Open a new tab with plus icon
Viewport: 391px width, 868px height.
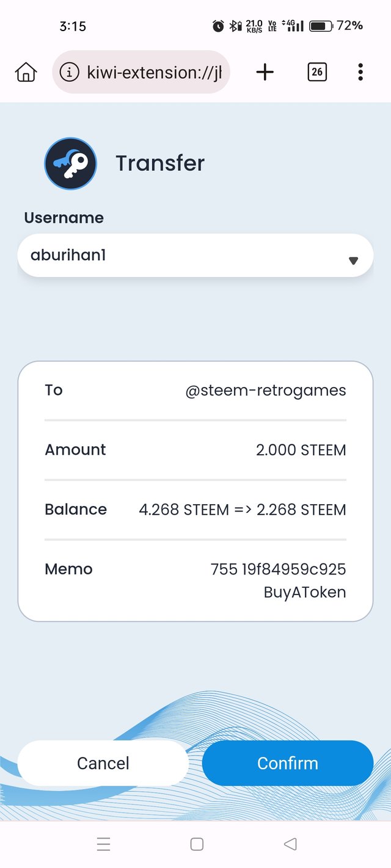(x=265, y=72)
